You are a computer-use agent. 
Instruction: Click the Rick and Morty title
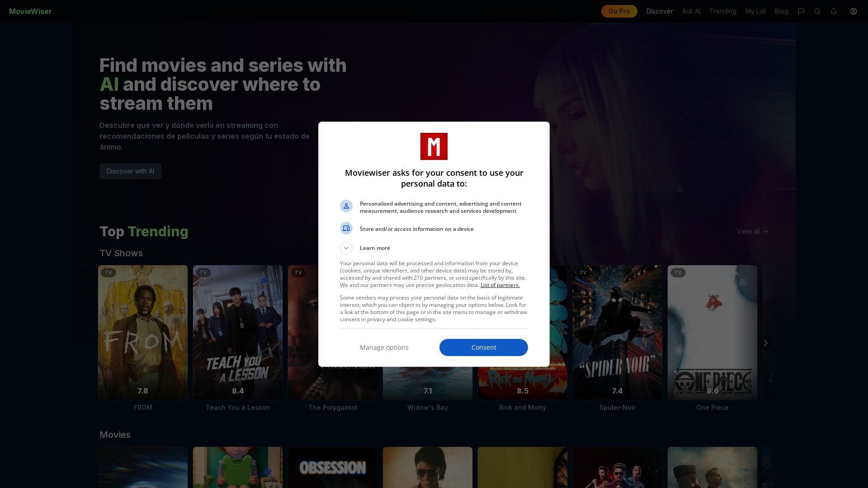coord(523,408)
